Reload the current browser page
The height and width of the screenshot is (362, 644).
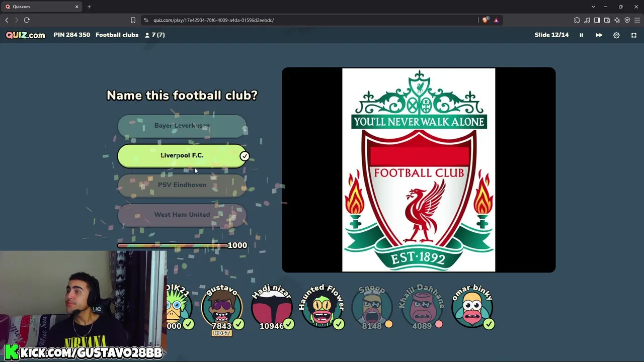[x=27, y=20]
